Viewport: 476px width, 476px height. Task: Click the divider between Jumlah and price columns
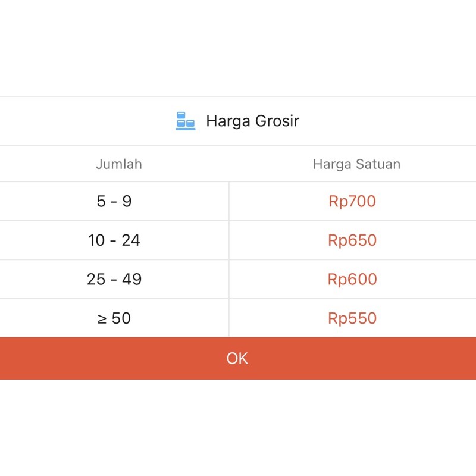(x=229, y=259)
